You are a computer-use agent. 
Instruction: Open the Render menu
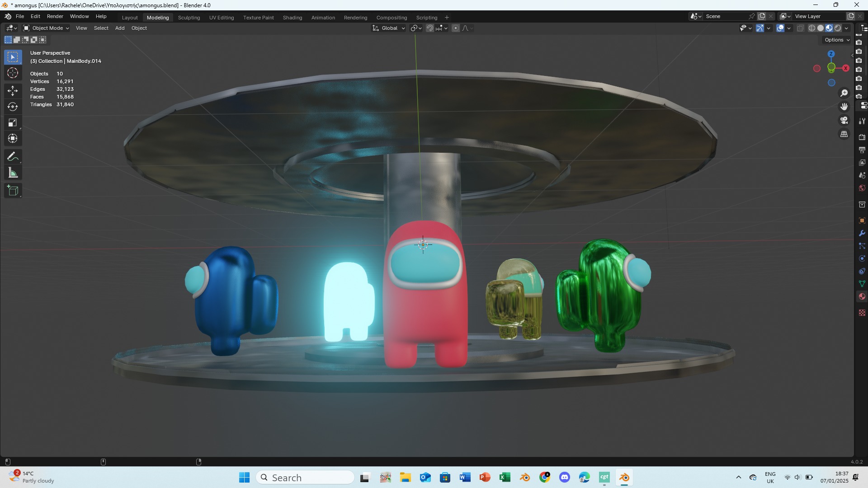[x=55, y=16]
